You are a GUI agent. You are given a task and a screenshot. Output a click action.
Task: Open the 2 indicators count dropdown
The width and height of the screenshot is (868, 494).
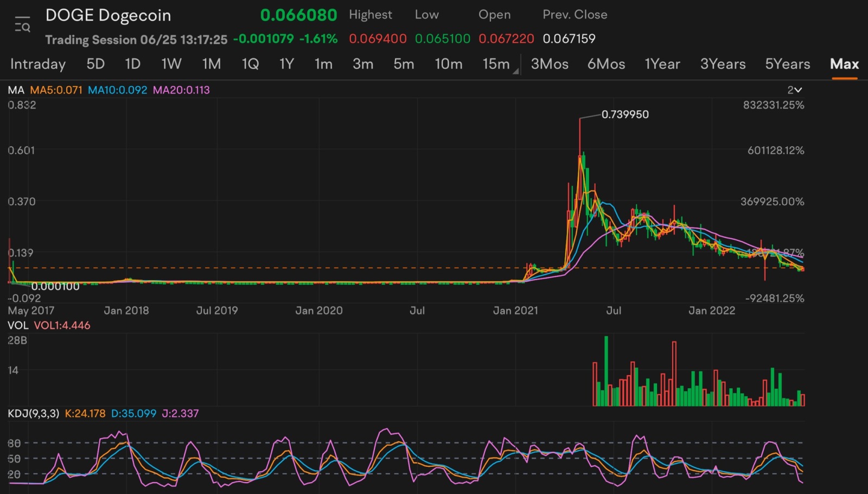[794, 90]
